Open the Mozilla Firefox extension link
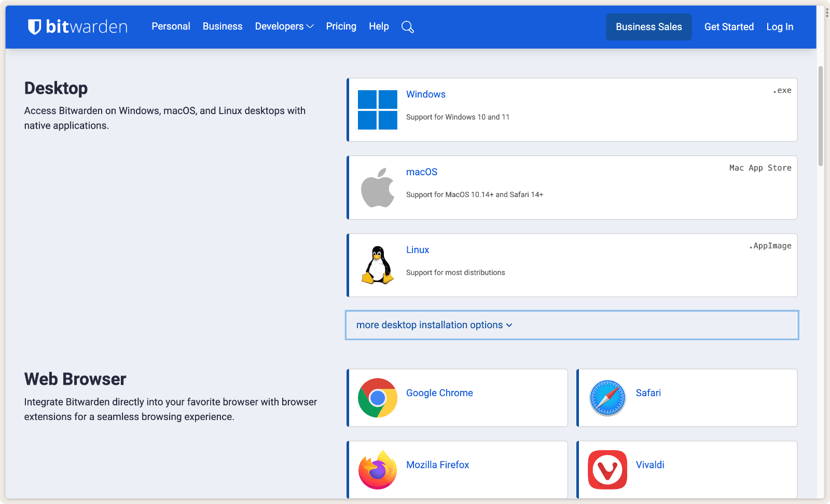Image resolution: width=830 pixels, height=504 pixels. click(x=437, y=465)
